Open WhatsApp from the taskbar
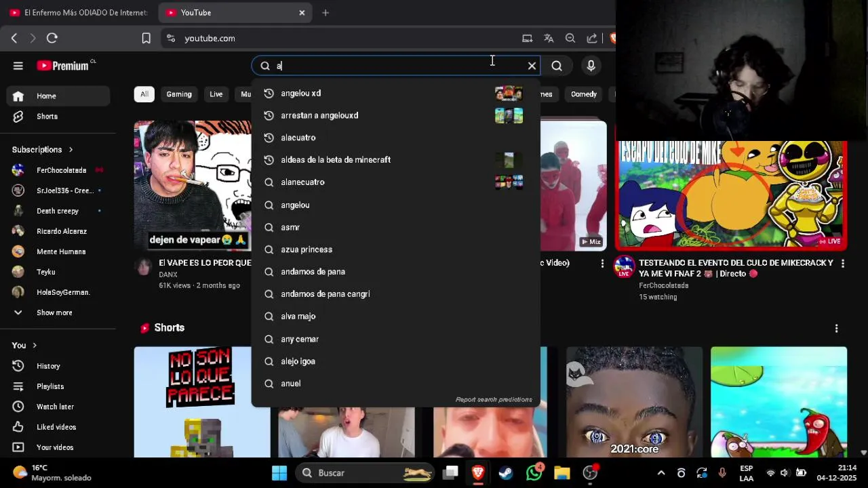This screenshot has height=488, width=868. click(534, 473)
